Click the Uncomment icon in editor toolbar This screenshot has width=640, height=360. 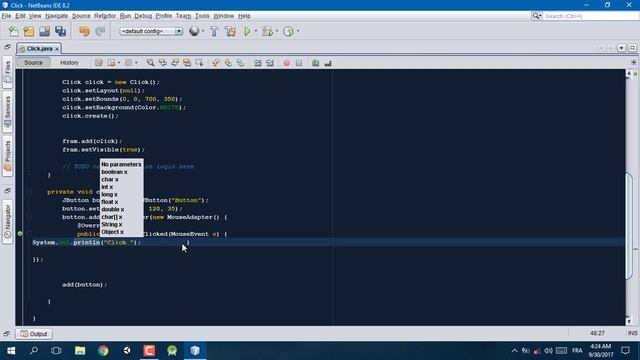tap(328, 63)
